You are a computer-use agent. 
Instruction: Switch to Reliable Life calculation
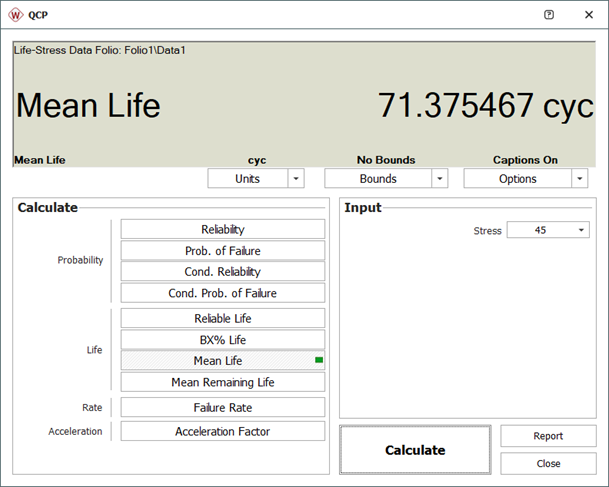pyautogui.click(x=223, y=319)
